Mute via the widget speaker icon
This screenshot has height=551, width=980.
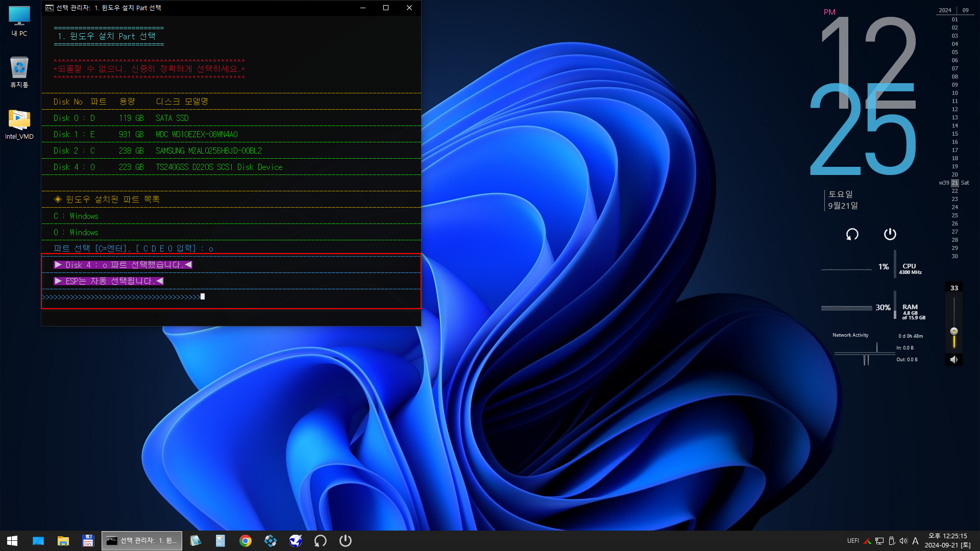[x=954, y=360]
